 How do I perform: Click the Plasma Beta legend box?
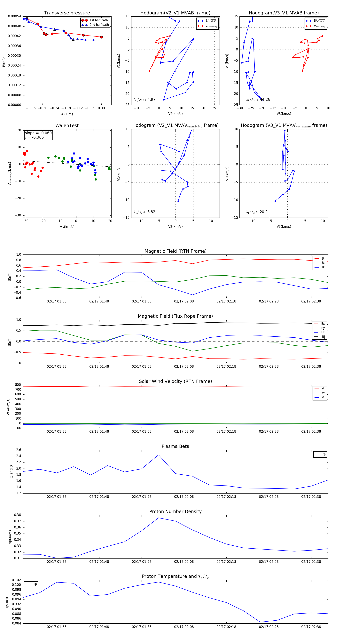coord(320,454)
